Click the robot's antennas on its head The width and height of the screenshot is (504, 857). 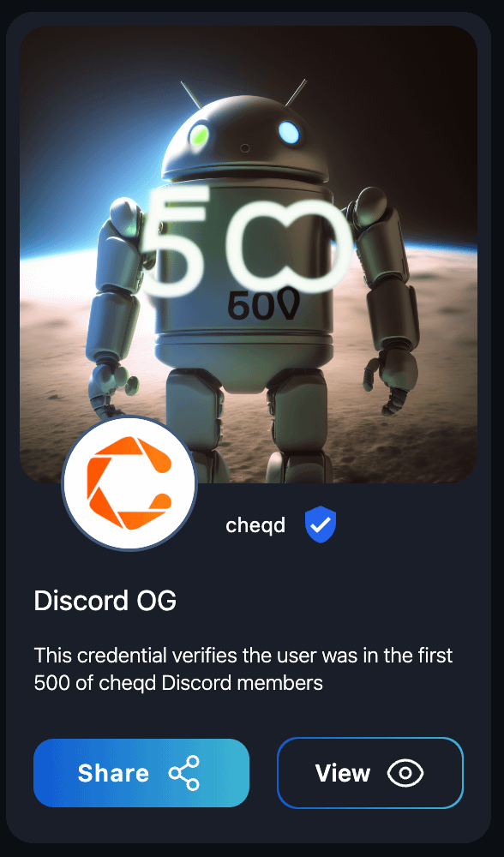pos(243,94)
